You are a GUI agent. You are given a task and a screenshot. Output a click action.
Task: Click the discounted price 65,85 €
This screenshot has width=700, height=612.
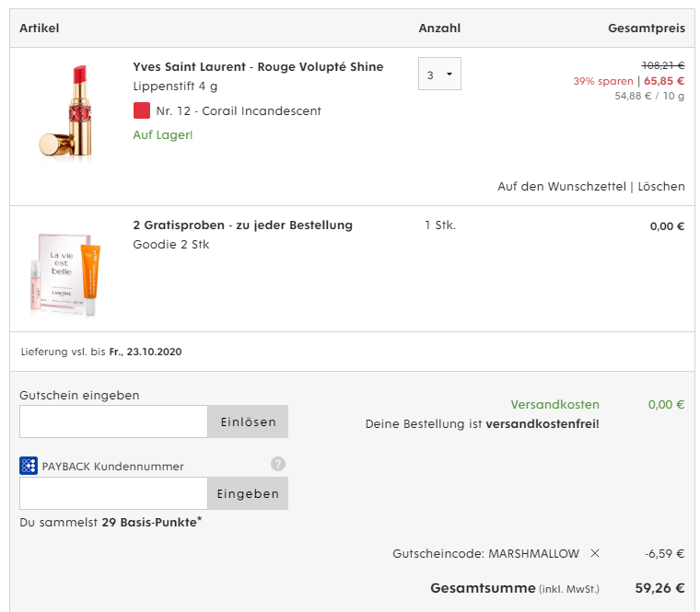664,81
